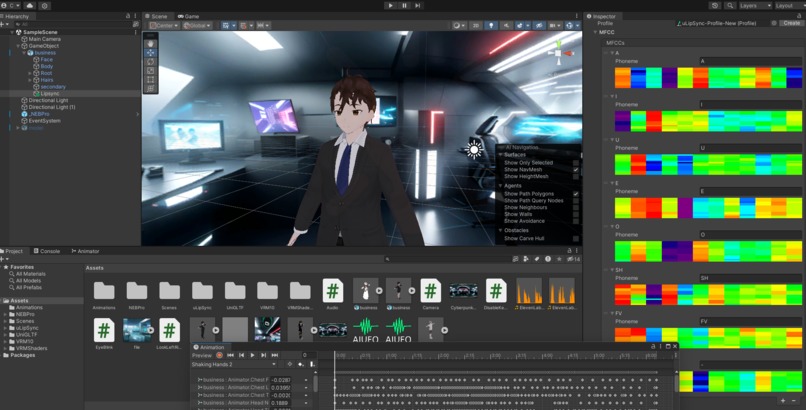Screen dimensions: 806x410
Task: Open the top-bar settings gear
Action: pyautogui.click(x=44, y=6)
